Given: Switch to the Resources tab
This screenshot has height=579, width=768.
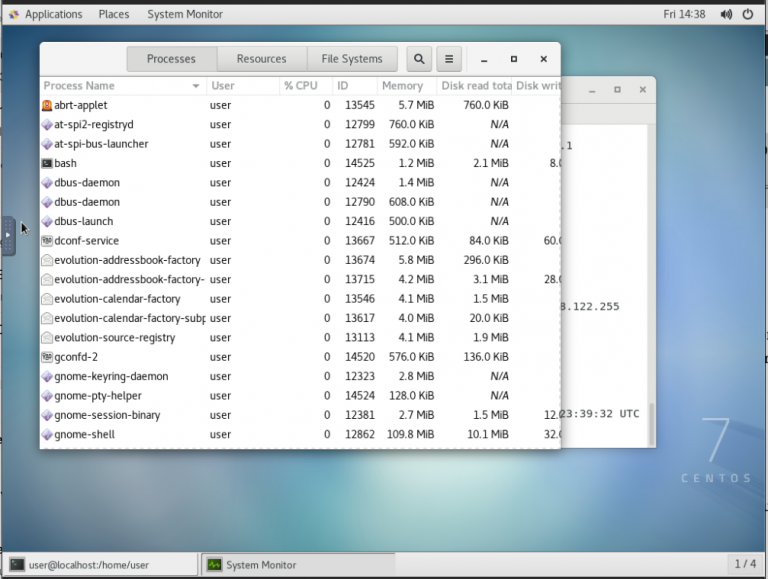Looking at the screenshot, I should coord(261,59).
